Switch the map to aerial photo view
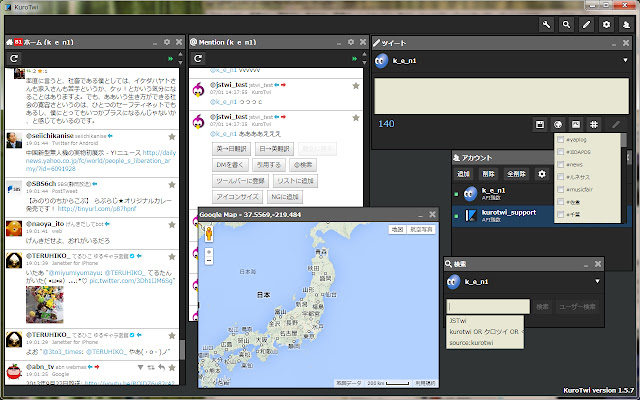The height and width of the screenshot is (400, 640). [423, 230]
